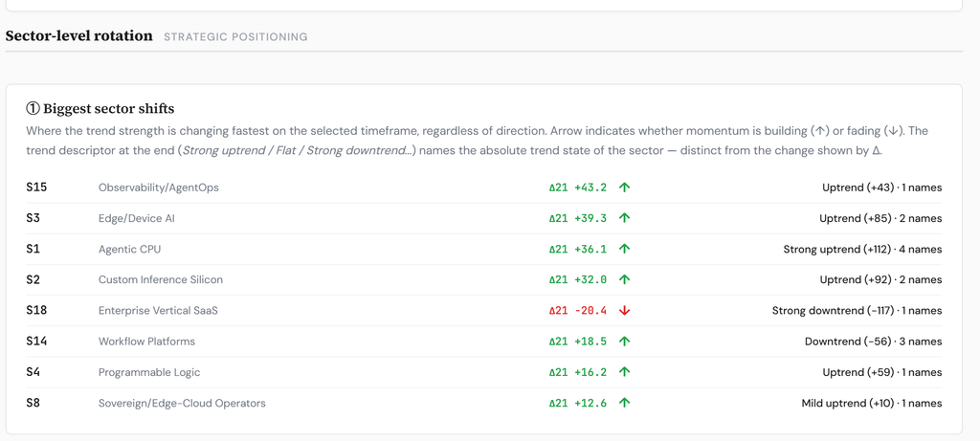Click the red Δ21 -20.4 delta value
The width and height of the screenshot is (980, 441).
coord(577,311)
